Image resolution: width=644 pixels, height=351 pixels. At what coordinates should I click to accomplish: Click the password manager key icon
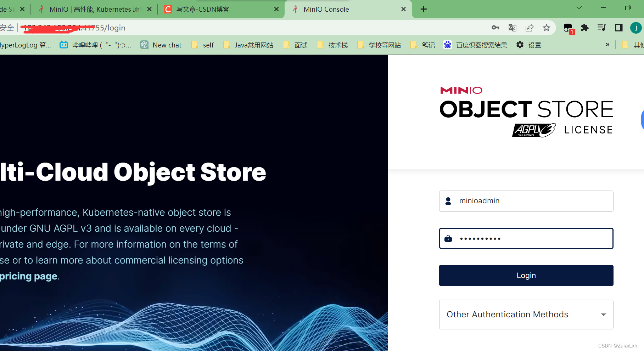pos(495,28)
